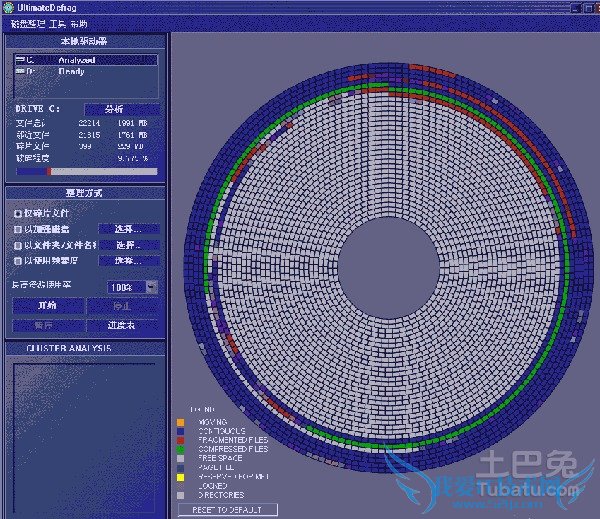Click 选择.. button beside folder/file name option
Image resolution: width=600 pixels, height=519 pixels.
click(129, 245)
